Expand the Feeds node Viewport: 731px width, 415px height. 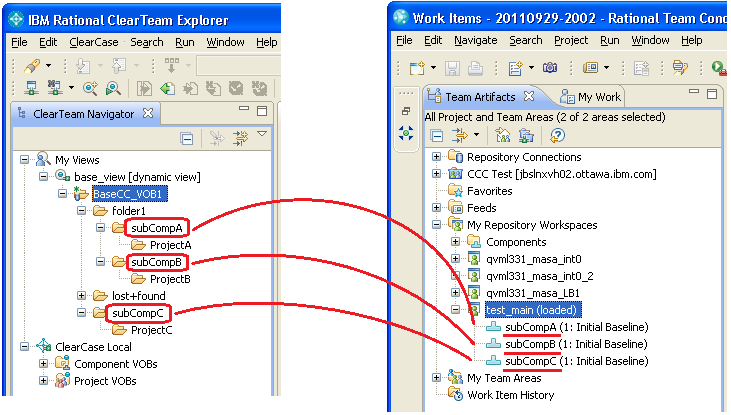pos(436,208)
